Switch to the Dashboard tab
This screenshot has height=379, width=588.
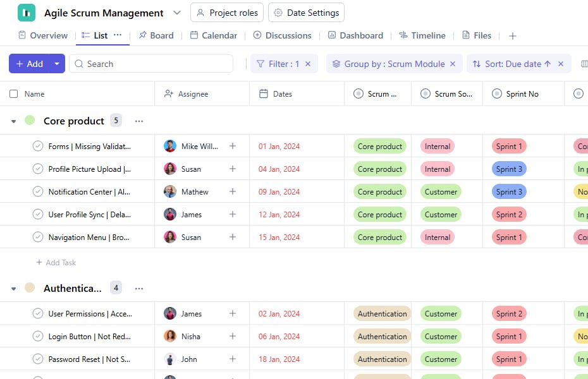355,35
